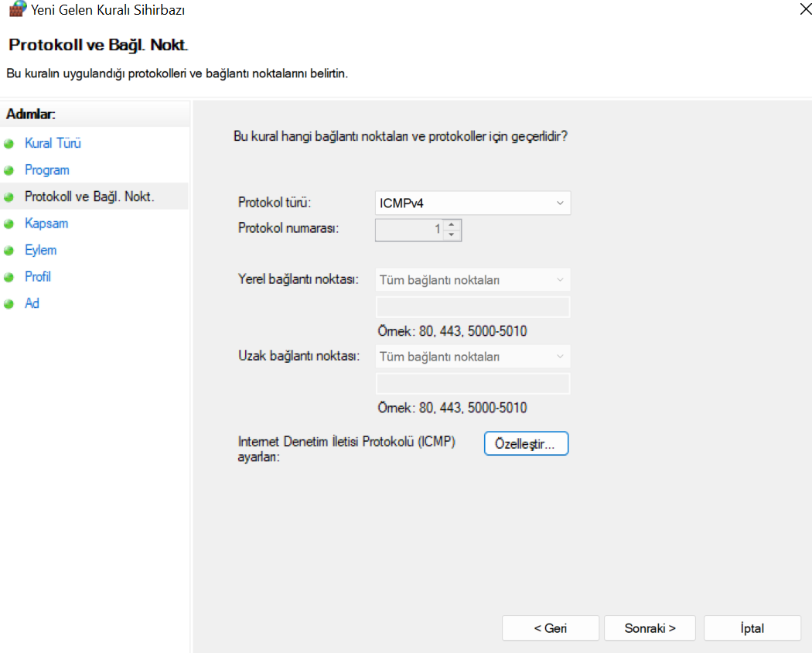Decrease protocol number with down arrow

tap(452, 235)
